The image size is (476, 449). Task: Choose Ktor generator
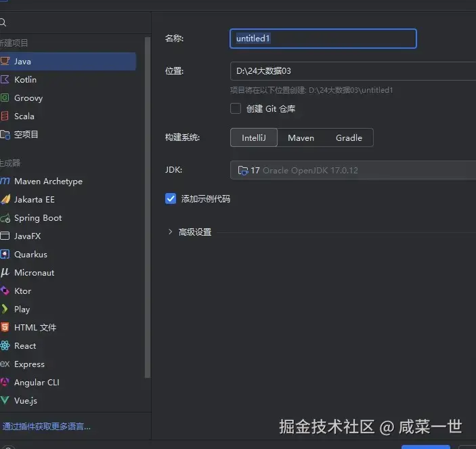68,291
